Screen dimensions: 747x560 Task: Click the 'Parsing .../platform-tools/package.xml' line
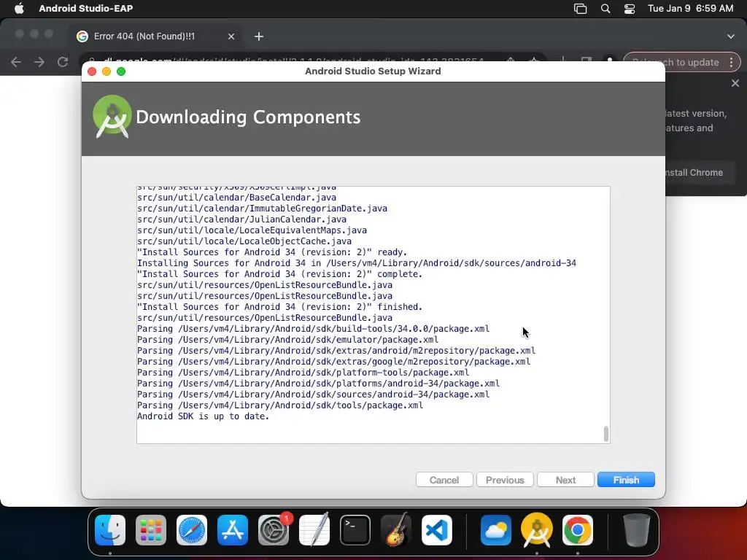click(303, 373)
